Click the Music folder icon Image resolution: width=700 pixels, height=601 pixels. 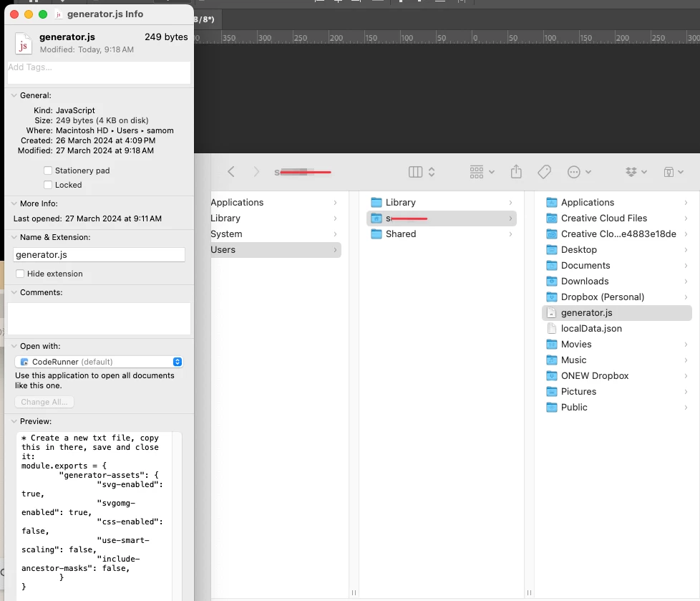[552, 360]
